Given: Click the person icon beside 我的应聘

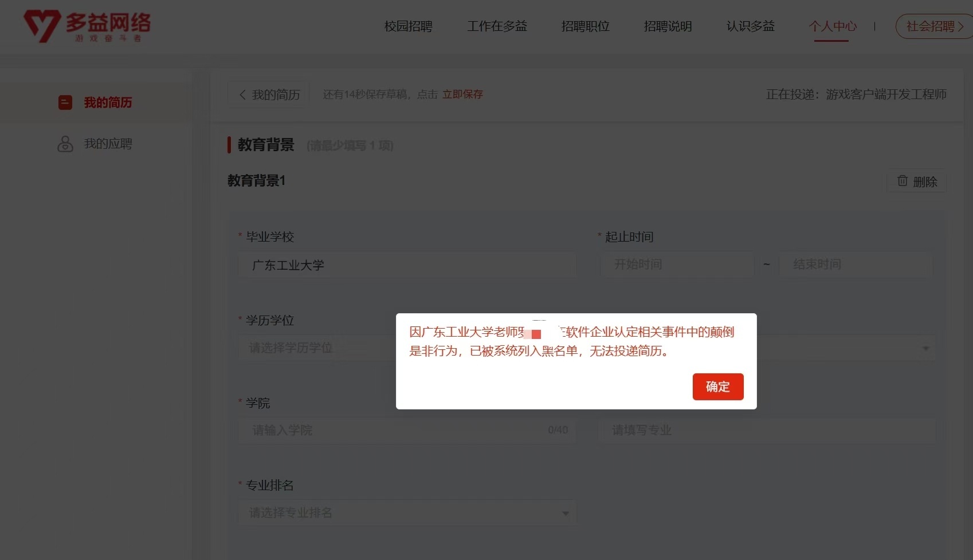Looking at the screenshot, I should pyautogui.click(x=65, y=144).
